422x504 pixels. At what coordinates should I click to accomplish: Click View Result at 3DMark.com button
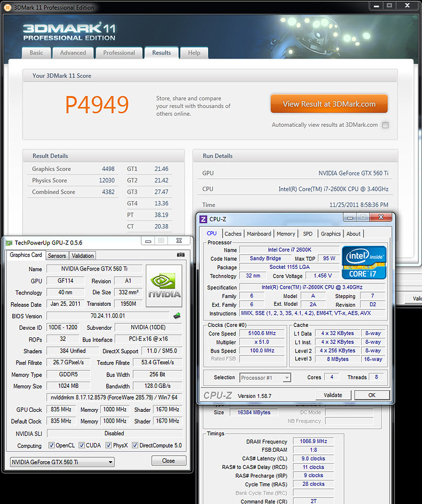pyautogui.click(x=329, y=104)
